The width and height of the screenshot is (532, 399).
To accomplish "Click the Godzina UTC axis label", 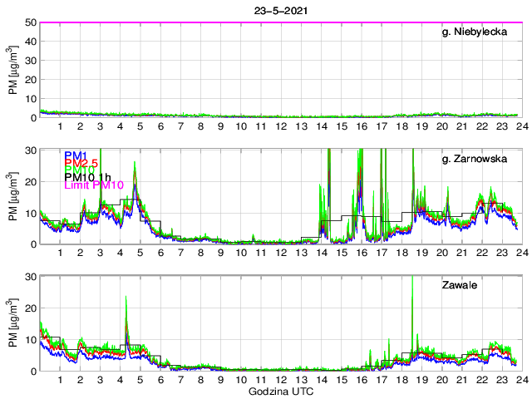I will click(x=280, y=391).
